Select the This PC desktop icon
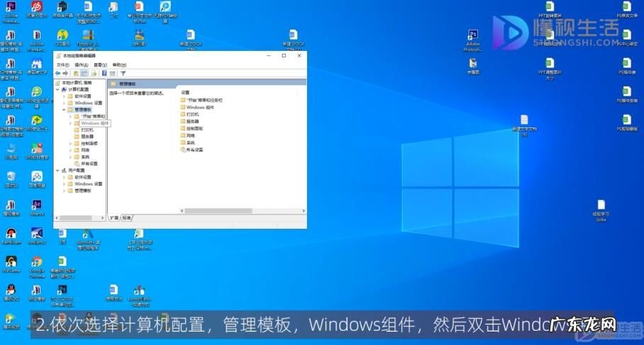644x345 pixels. [x=11, y=151]
